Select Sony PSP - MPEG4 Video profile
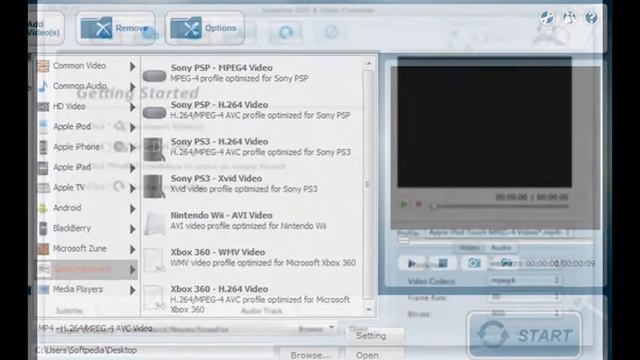This screenshot has height=360, width=640. [251, 73]
